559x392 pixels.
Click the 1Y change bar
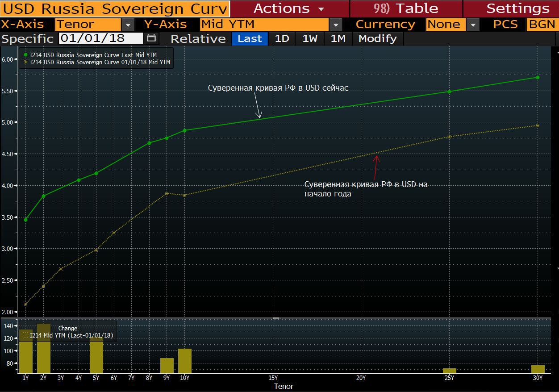pyautogui.click(x=25, y=351)
